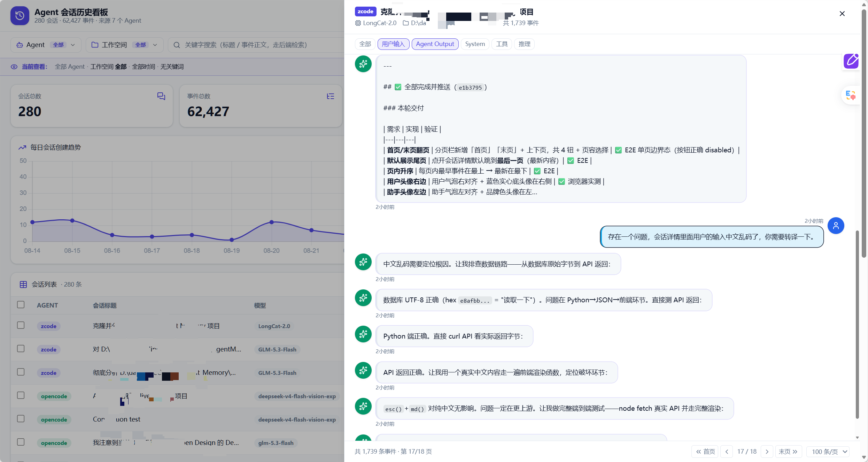Click the 关键字搜索 input field
This screenshot has width=868, height=462.
coord(256,45)
